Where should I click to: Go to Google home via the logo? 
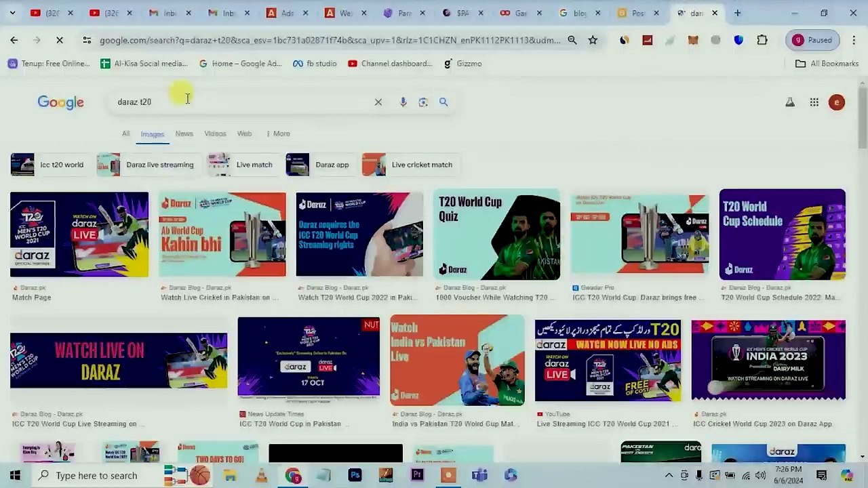pyautogui.click(x=61, y=102)
